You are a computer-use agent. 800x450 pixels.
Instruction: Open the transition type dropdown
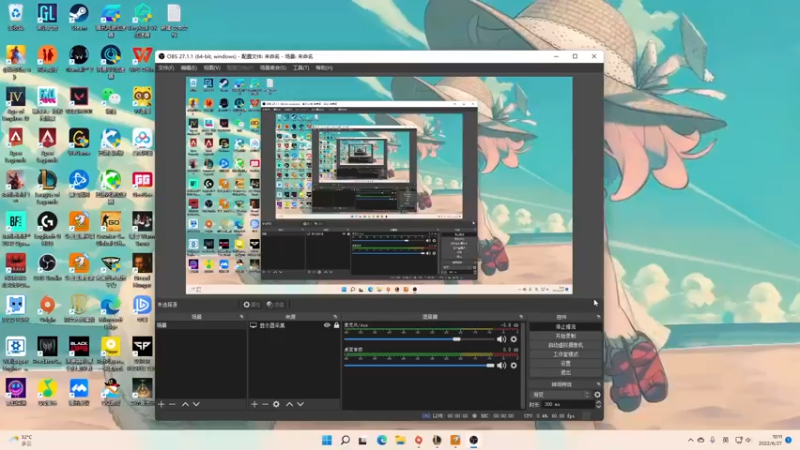[x=560, y=394]
